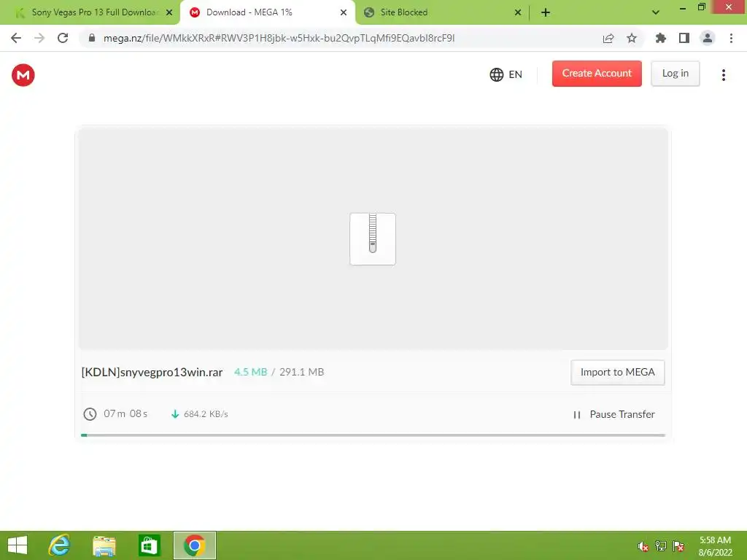Click the MEGA logo icon
The width and height of the screenshot is (747, 560).
pos(23,75)
